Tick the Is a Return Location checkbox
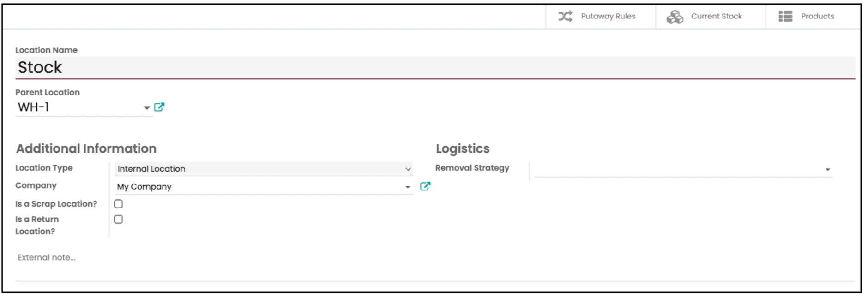868x297 pixels. [119, 219]
